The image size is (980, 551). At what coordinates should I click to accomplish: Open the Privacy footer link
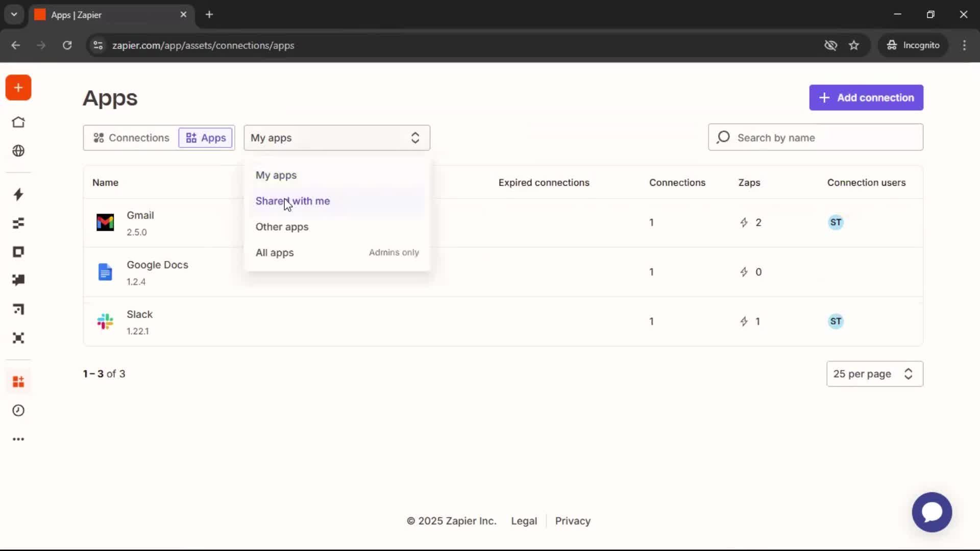tap(573, 521)
